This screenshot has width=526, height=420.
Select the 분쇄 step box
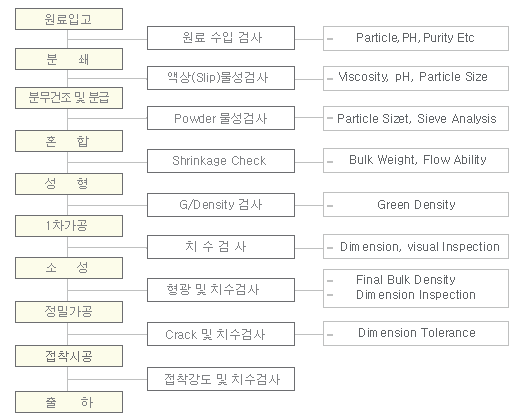click(69, 59)
